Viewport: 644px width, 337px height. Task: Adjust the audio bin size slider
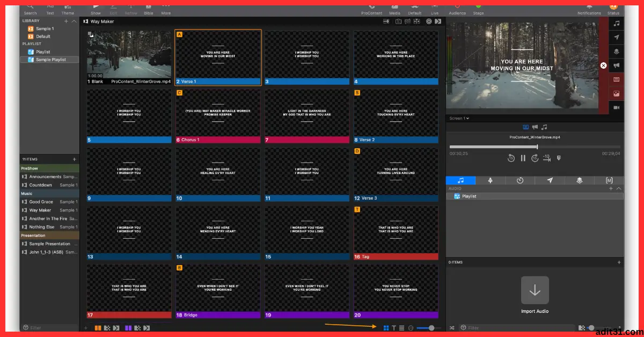click(x=591, y=328)
